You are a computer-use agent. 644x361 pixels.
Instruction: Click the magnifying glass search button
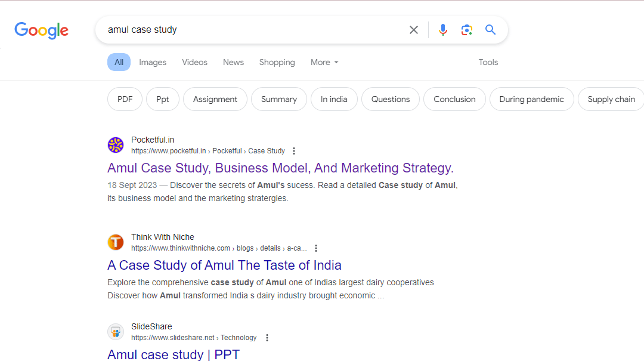490,30
